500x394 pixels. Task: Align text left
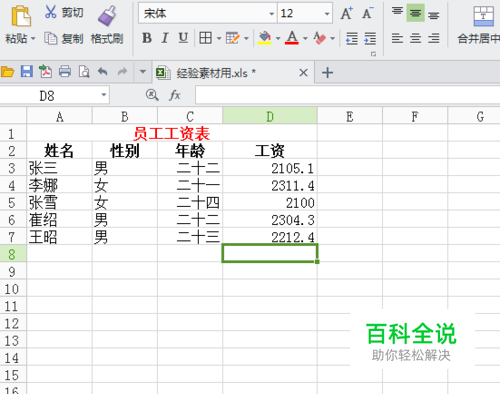397,38
